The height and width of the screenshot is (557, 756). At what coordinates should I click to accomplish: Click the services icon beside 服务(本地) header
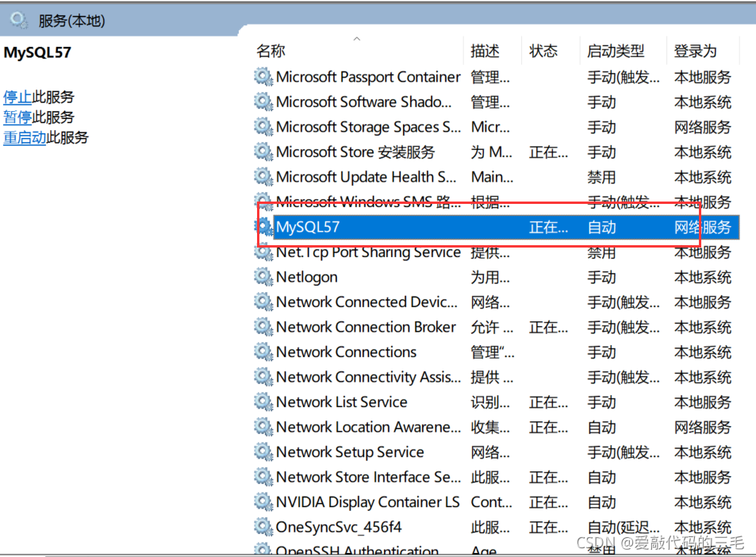(19, 21)
